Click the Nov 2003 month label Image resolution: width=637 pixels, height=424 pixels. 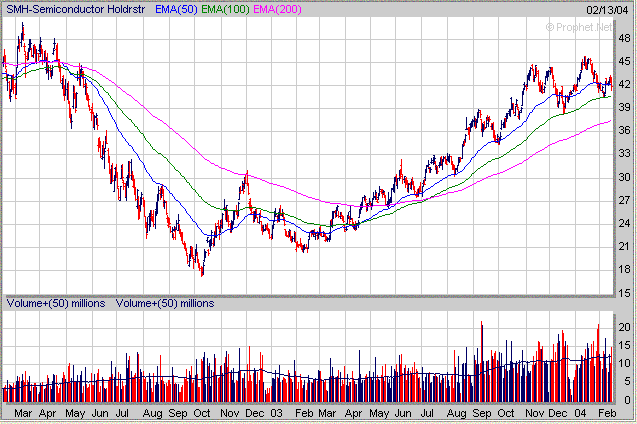point(535,413)
